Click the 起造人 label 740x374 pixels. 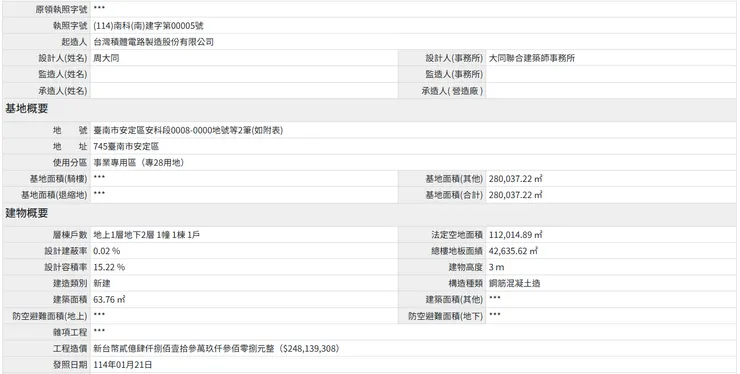coord(75,42)
